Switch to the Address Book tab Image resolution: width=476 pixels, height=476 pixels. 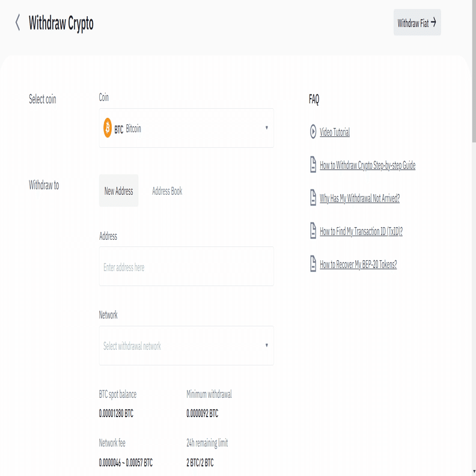point(167,191)
